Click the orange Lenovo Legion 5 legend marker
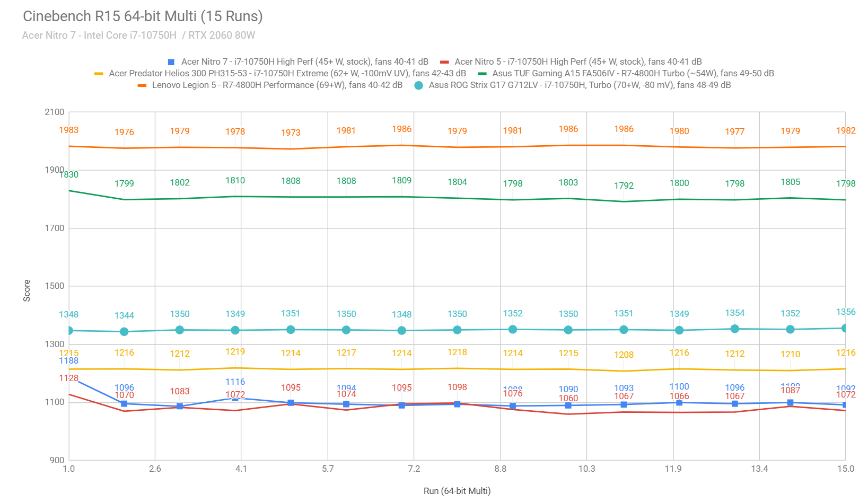This screenshot has width=868, height=503. [x=142, y=85]
